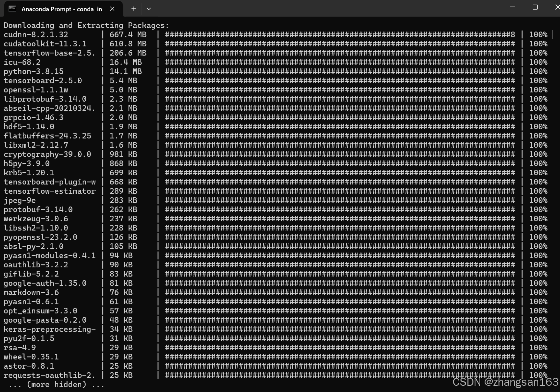Open the new tab dropdown menu
The height and width of the screenshot is (392, 560).
coord(148,9)
